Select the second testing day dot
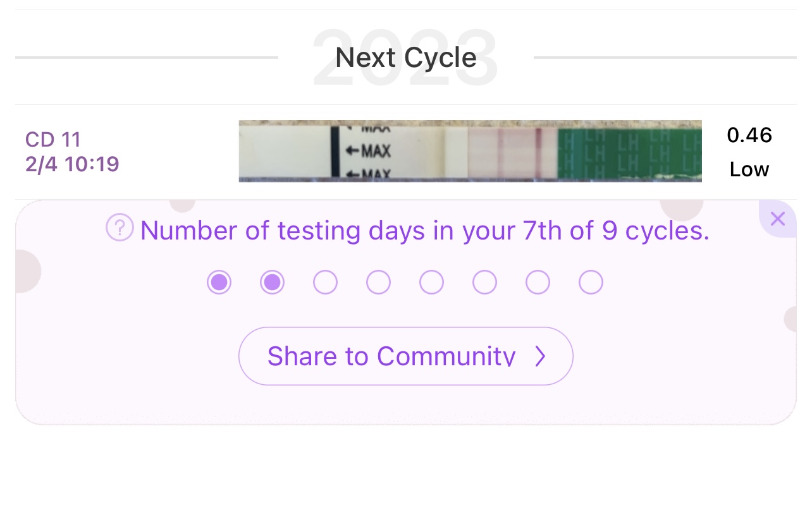 click(272, 282)
